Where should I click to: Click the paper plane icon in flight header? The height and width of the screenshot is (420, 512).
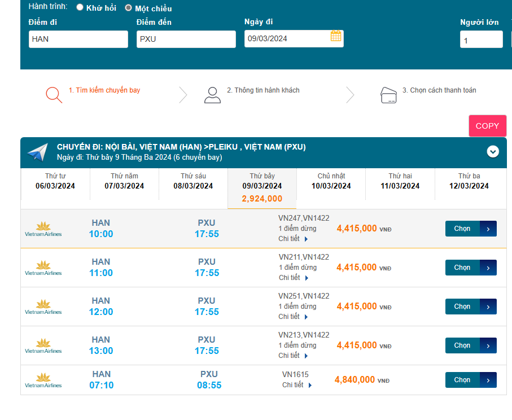point(38,152)
